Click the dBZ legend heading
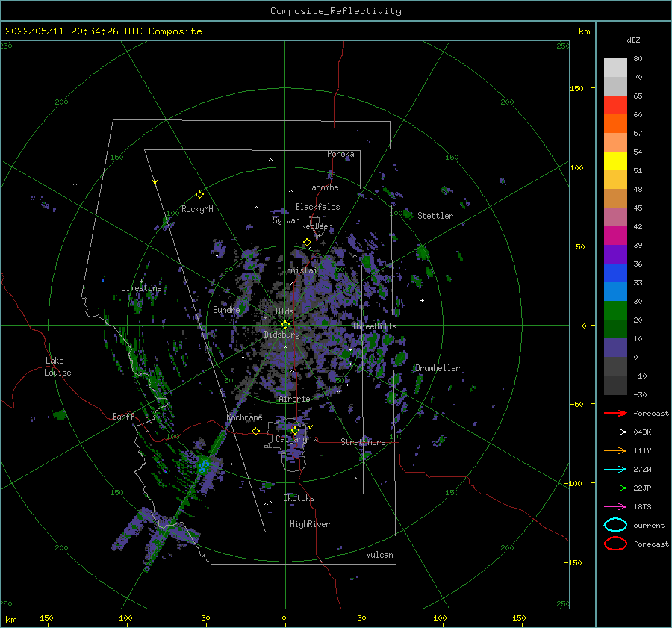 point(633,40)
